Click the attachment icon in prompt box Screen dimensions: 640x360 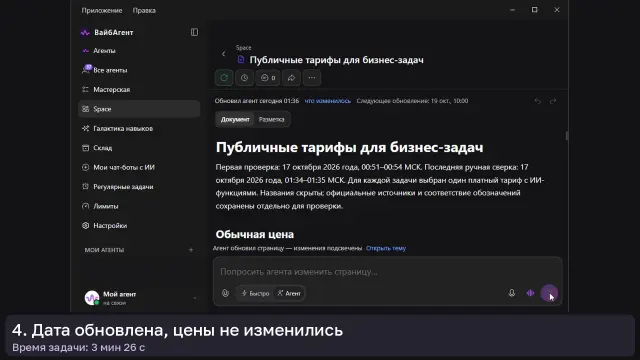[225, 293]
